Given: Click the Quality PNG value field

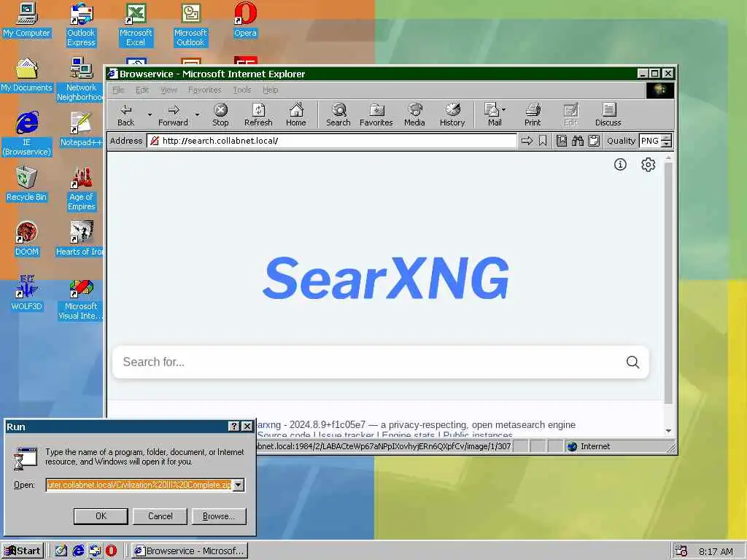Looking at the screenshot, I should coord(650,141).
